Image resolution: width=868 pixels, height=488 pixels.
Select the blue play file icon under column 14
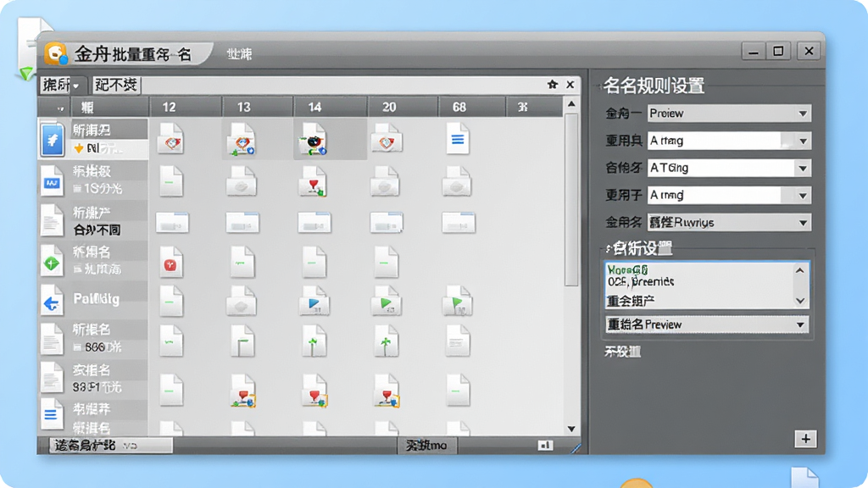point(314,301)
